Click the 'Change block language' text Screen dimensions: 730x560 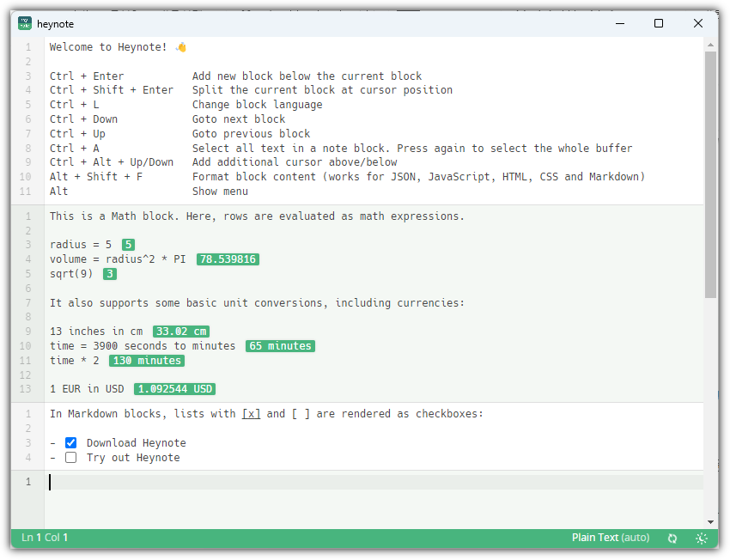pos(257,105)
